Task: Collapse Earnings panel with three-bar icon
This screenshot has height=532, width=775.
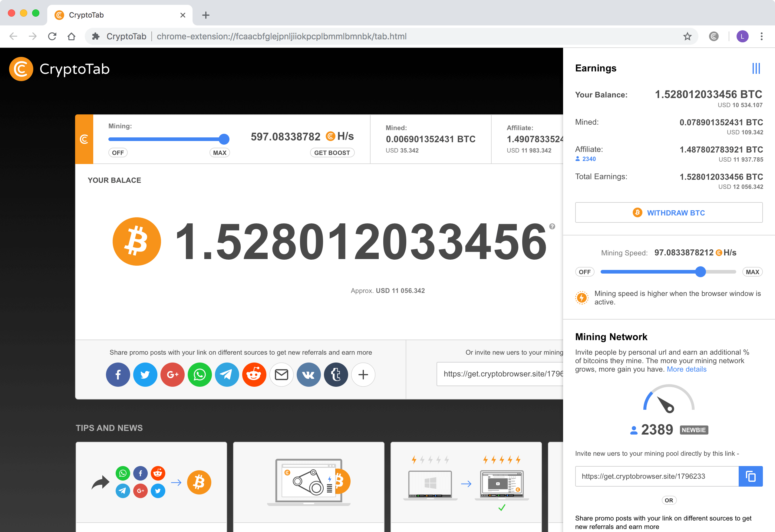Action: 756,68
